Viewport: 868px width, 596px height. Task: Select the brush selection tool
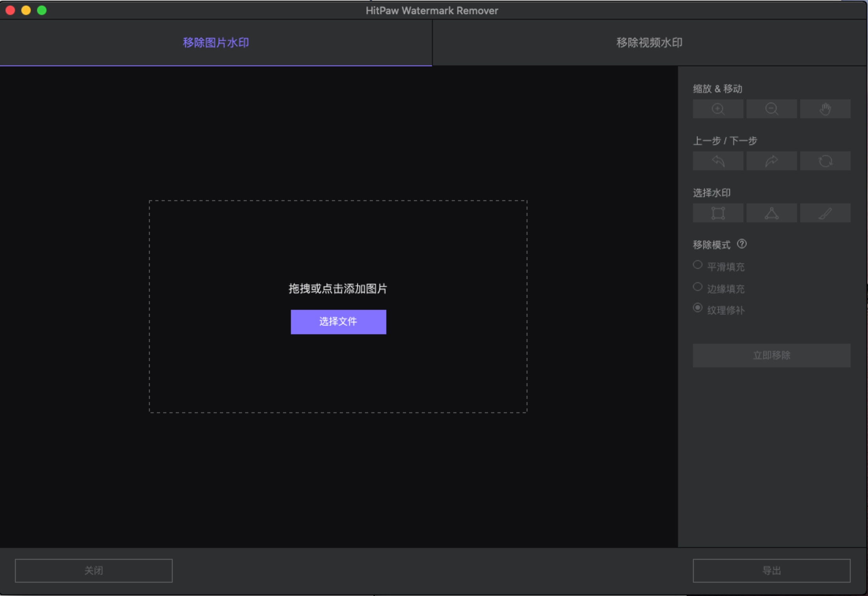825,213
